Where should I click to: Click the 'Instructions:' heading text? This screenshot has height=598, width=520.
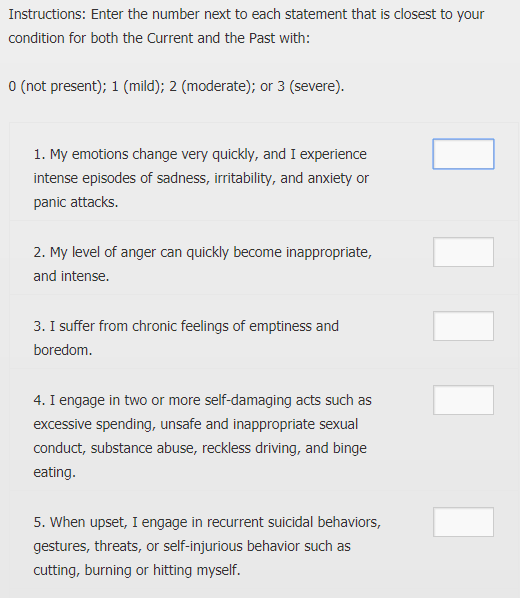point(48,14)
